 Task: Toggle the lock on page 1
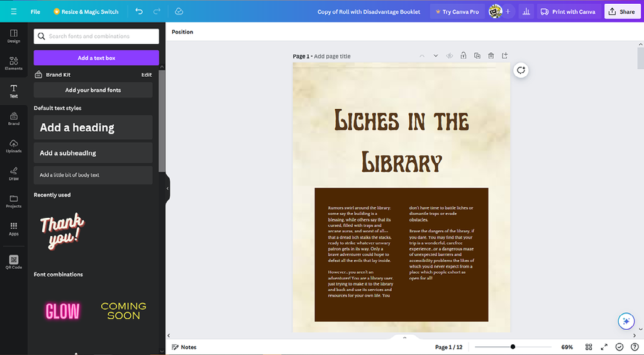point(464,56)
